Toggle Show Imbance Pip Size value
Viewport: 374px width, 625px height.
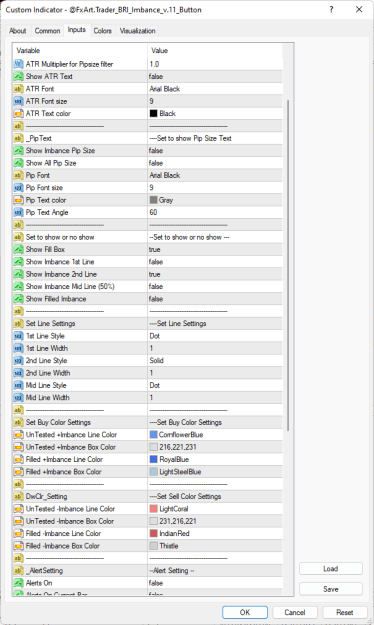click(x=215, y=151)
